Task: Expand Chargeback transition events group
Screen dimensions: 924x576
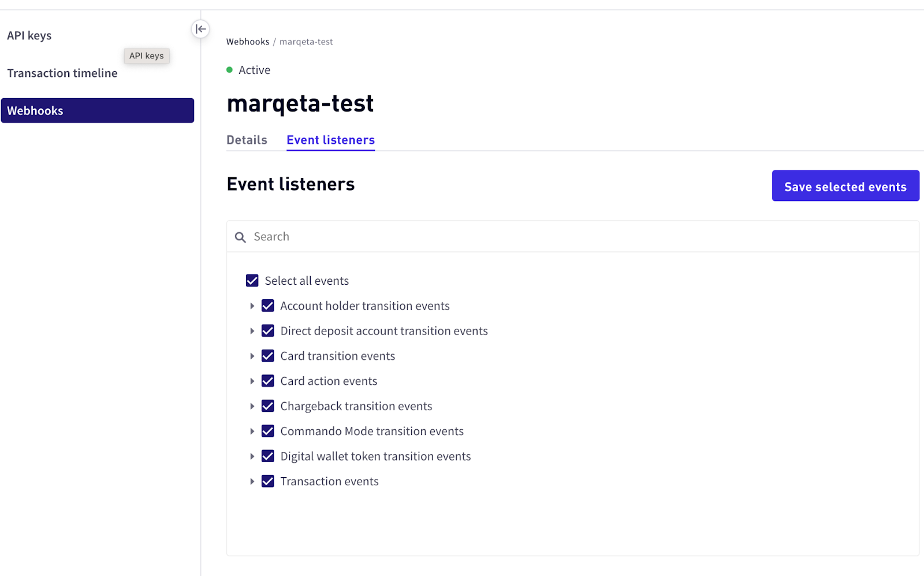Action: coord(252,406)
